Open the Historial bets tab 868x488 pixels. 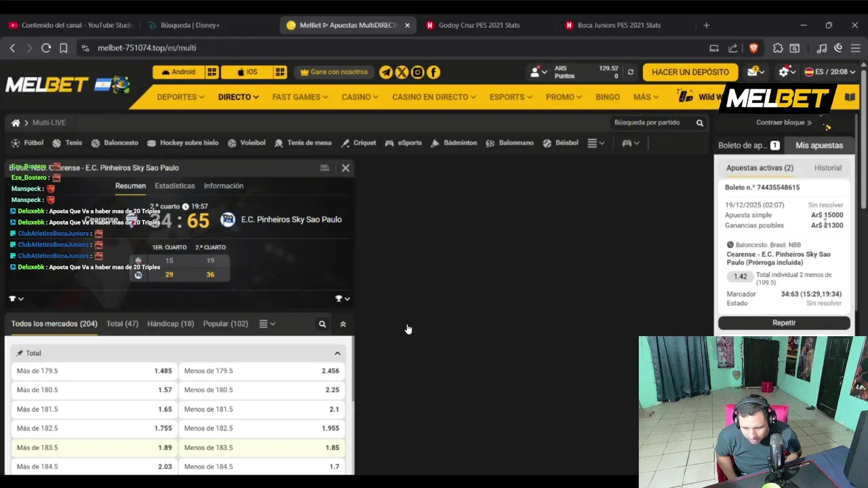827,168
